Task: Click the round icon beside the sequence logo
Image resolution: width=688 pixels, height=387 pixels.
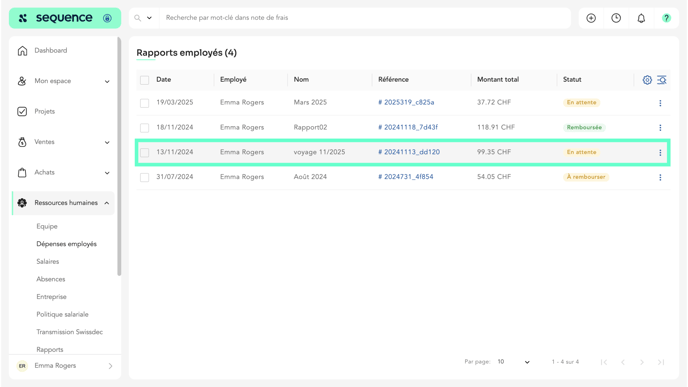Action: coord(107,18)
